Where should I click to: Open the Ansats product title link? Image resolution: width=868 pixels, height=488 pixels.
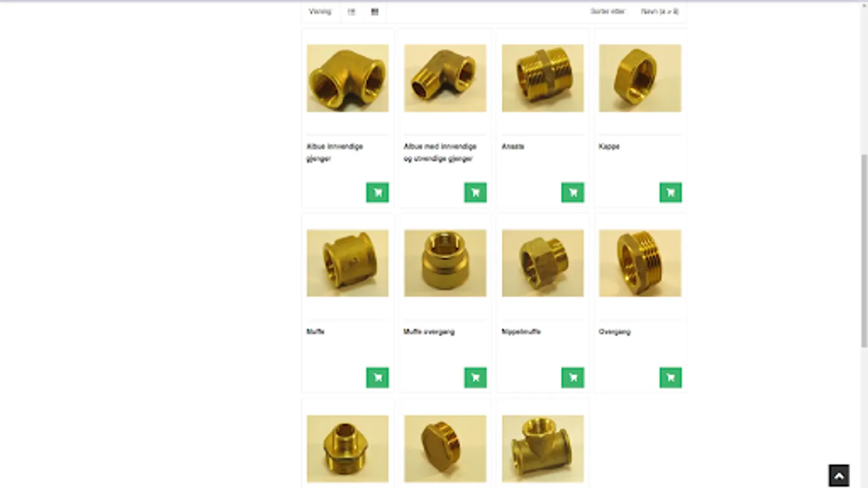[513, 146]
